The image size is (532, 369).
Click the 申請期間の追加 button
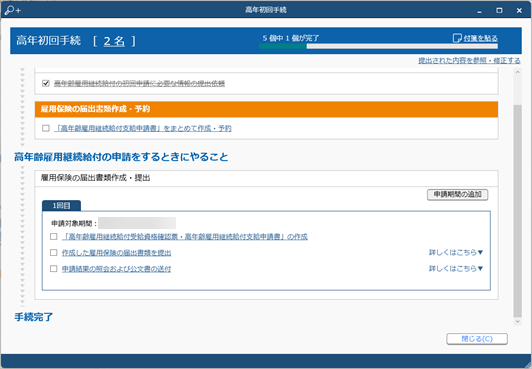[x=457, y=195]
